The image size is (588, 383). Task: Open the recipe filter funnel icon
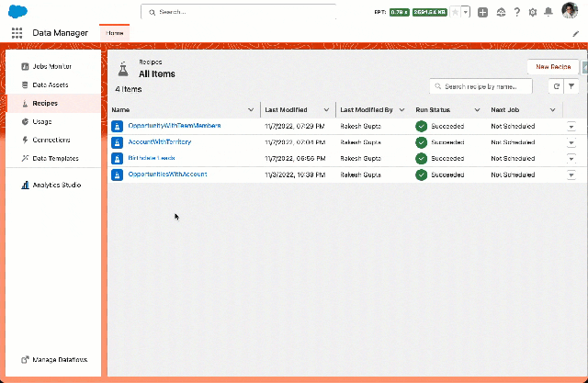point(571,86)
